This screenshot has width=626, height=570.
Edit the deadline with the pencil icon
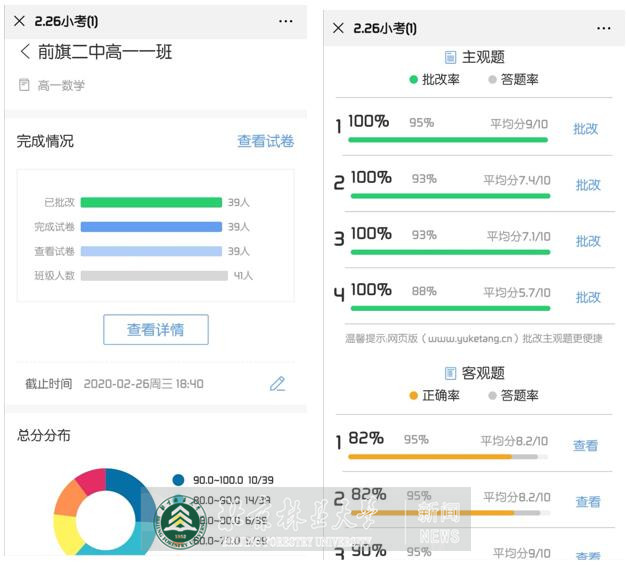tap(277, 383)
